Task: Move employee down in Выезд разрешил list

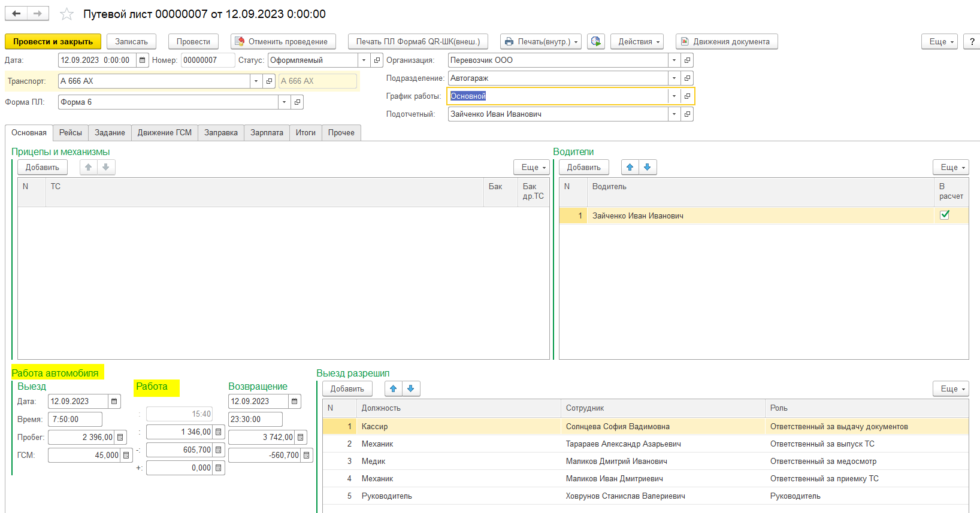Action: pyautogui.click(x=411, y=388)
